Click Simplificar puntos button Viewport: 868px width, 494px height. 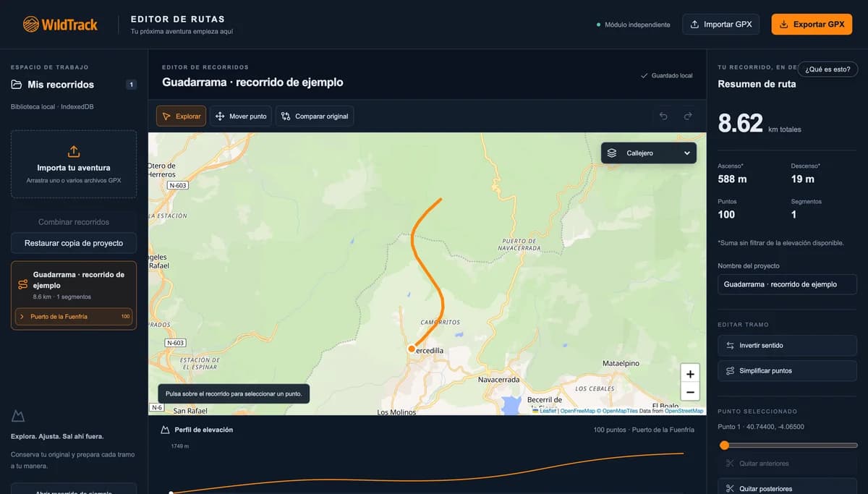787,371
